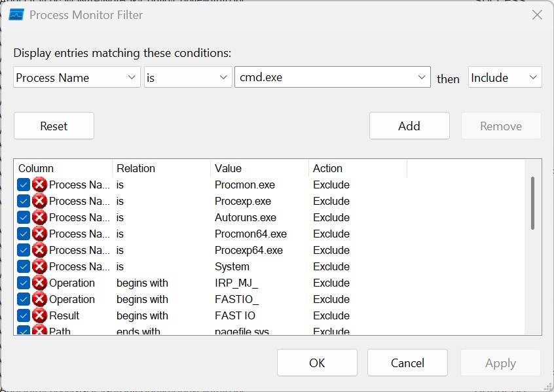The height and width of the screenshot is (392, 554).
Task: Click red exclude icon on Procexp64.exe row
Action: (x=39, y=250)
